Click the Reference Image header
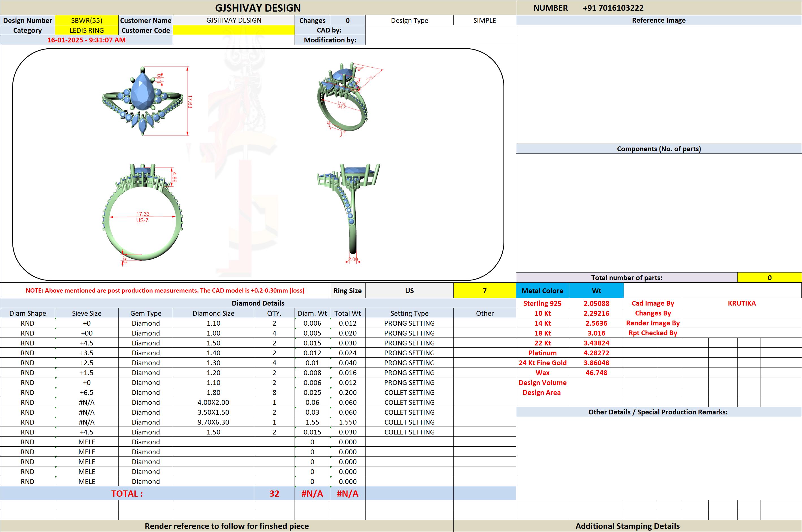The height and width of the screenshot is (532, 802). tap(658, 20)
